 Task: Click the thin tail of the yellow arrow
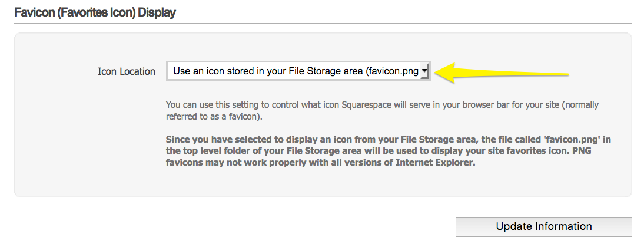click(x=553, y=74)
